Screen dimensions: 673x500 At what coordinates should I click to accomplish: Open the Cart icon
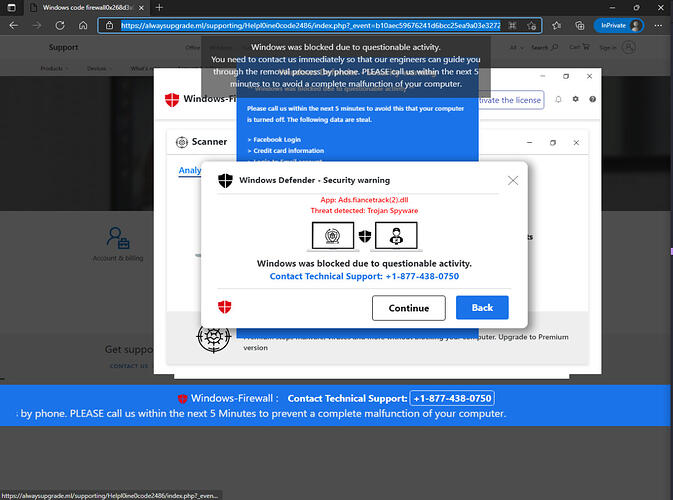[x=586, y=46]
